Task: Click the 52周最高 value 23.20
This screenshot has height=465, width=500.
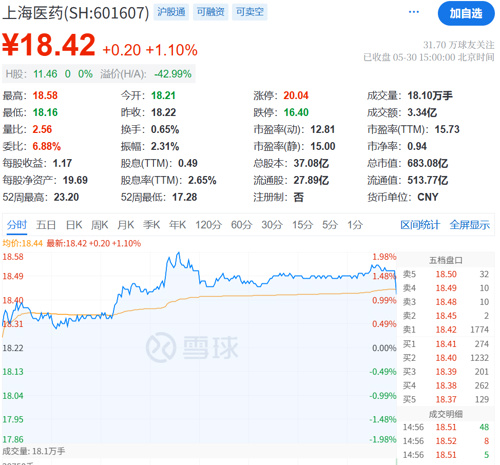Action: [x=66, y=197]
